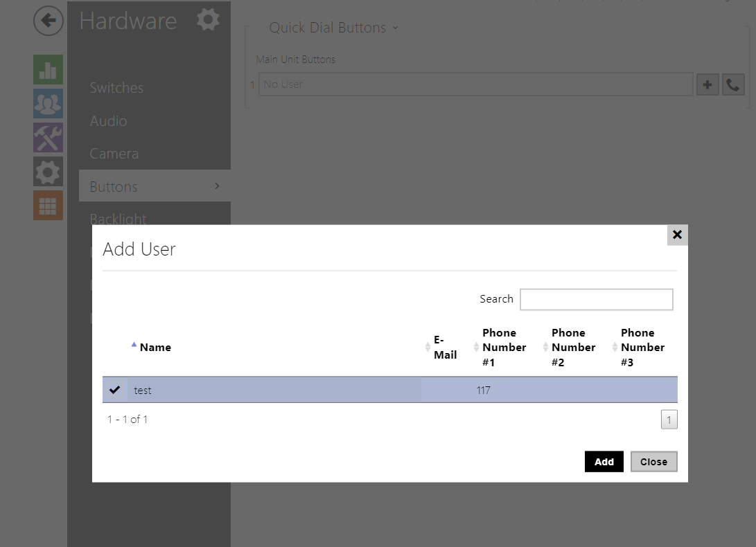Click the Search input field

596,299
